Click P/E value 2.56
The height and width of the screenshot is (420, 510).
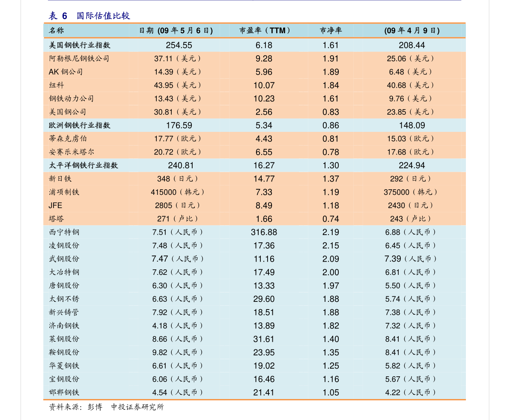(x=264, y=112)
